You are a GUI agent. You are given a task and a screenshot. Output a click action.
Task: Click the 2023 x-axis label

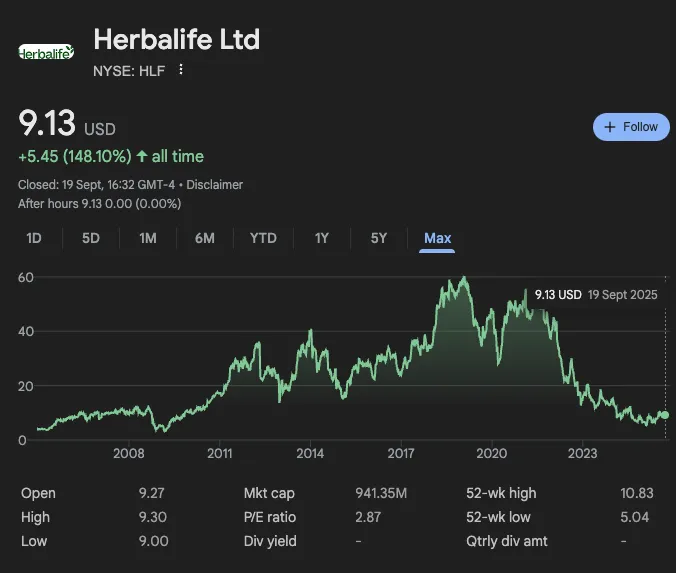(x=582, y=453)
